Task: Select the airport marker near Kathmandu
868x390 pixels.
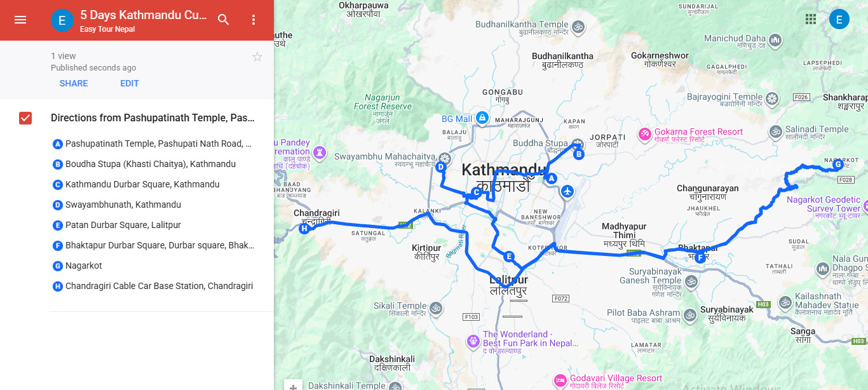Action: click(567, 191)
